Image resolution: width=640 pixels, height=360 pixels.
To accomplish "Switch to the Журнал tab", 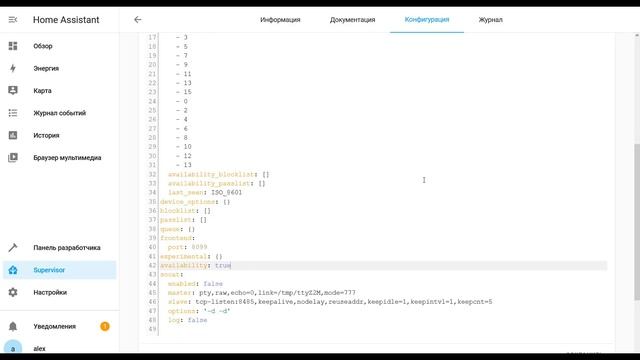I will [491, 20].
